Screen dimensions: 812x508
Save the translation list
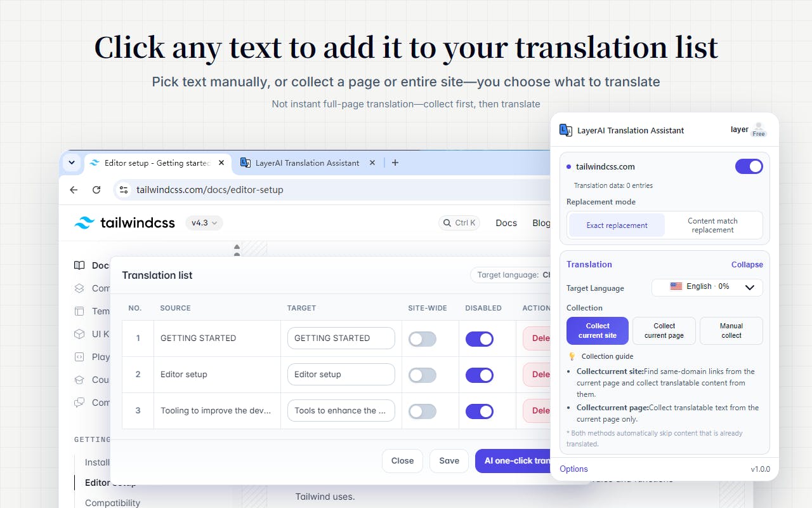pos(449,461)
